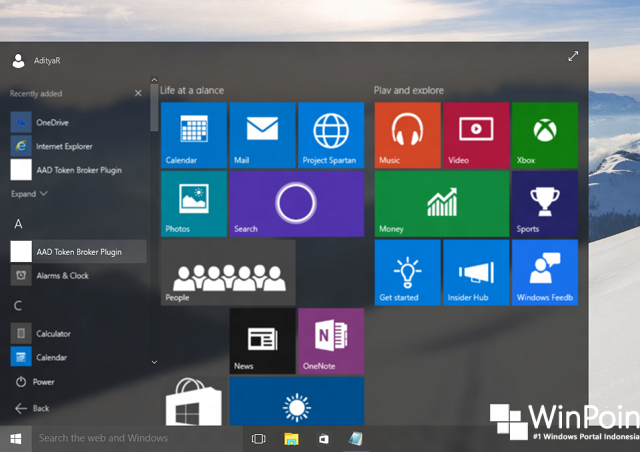The width and height of the screenshot is (640, 452).
Task: Open the Windows Feedback tile
Action: (544, 272)
